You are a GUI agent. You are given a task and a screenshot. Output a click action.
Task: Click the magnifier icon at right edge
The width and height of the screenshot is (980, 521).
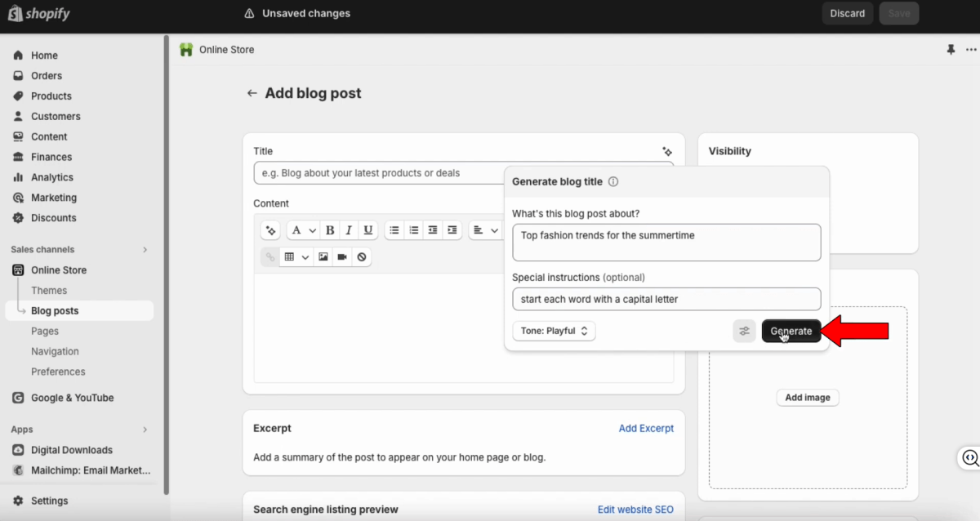click(969, 457)
